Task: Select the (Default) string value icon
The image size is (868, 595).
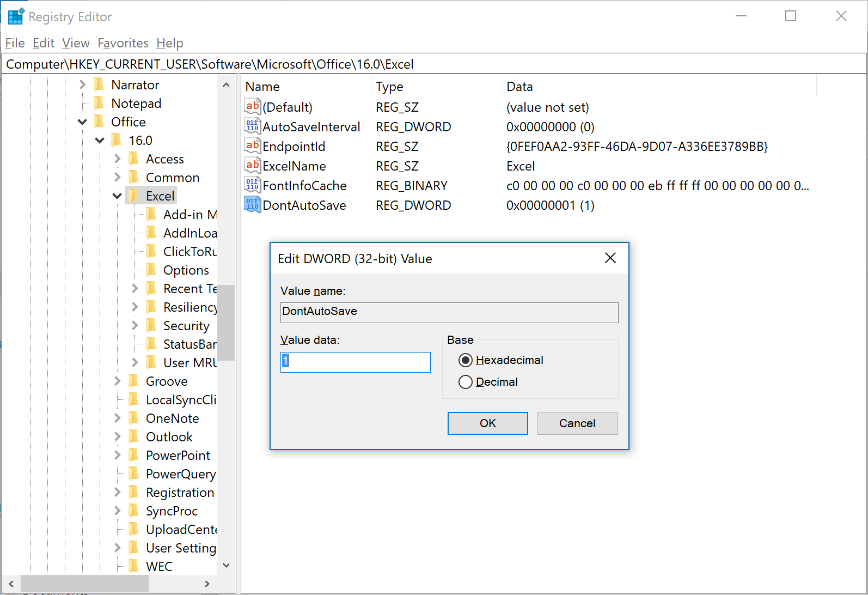Action: (252, 107)
